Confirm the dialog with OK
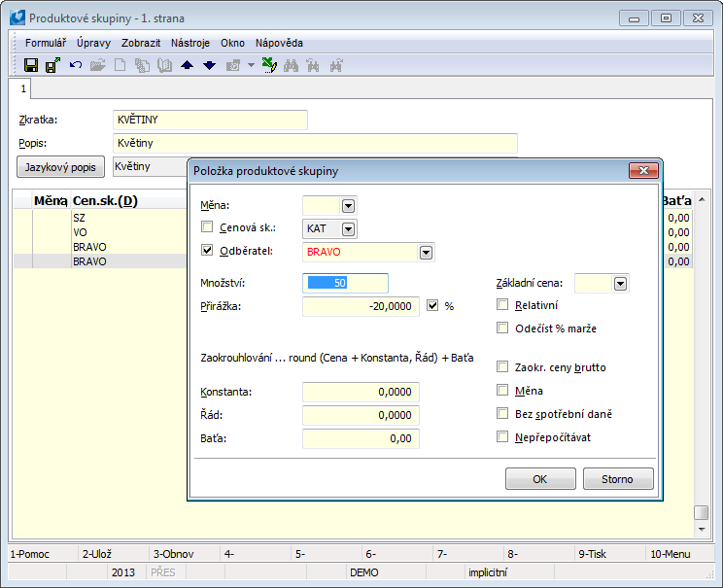The height and width of the screenshot is (588, 723). click(x=540, y=479)
